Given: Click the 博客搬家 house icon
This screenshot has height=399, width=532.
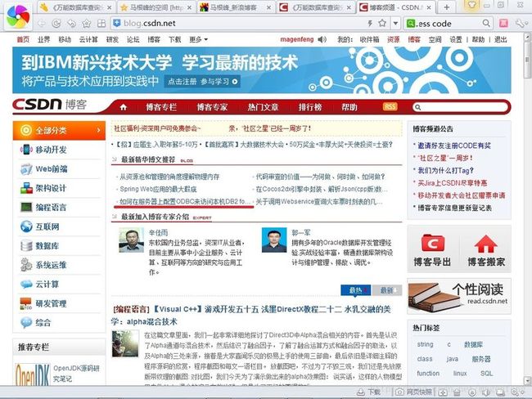Looking at the screenshot, I should 486,244.
